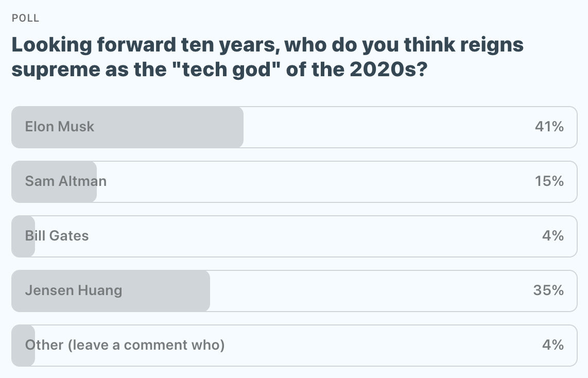Image resolution: width=588 pixels, height=378 pixels.
Task: Click the Other option's 4% figure
Action: (553, 345)
